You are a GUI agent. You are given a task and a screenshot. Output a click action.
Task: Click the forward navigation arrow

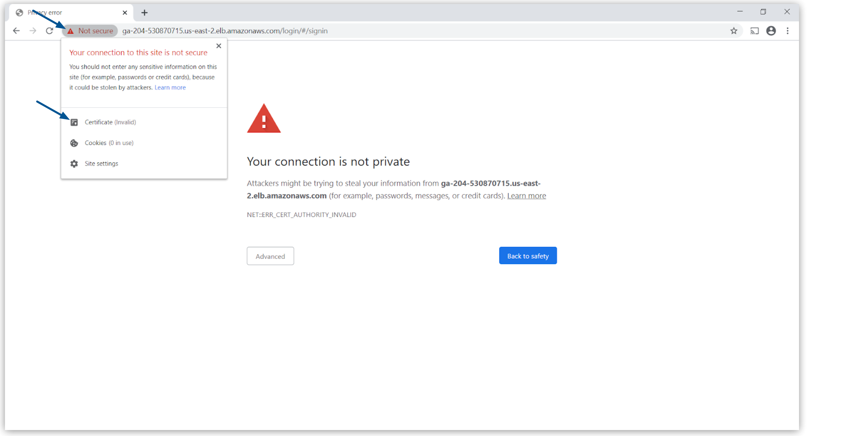point(33,31)
